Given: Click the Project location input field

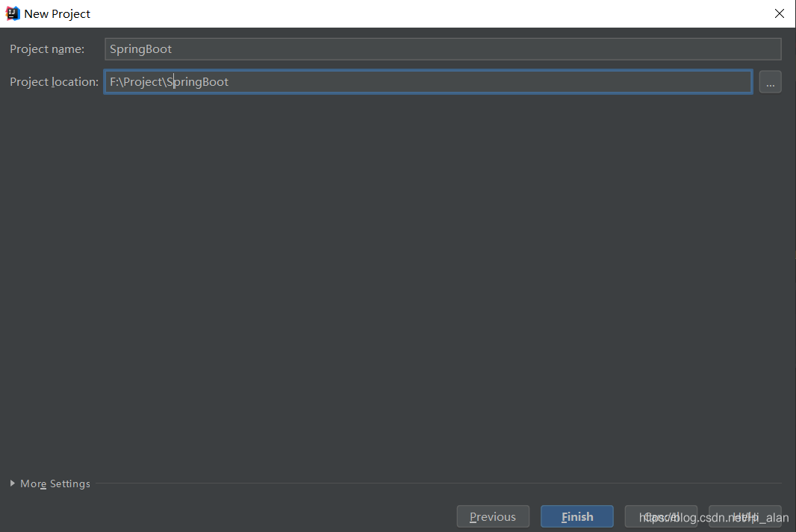Looking at the screenshot, I should pyautogui.click(x=428, y=81).
